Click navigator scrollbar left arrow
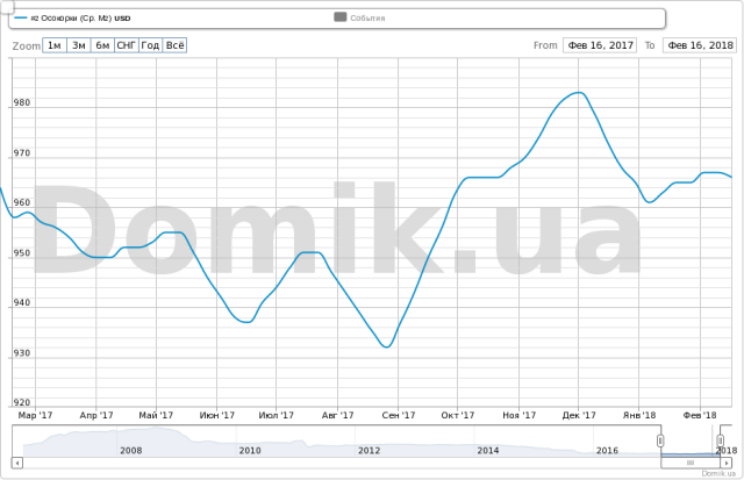 tap(17, 463)
